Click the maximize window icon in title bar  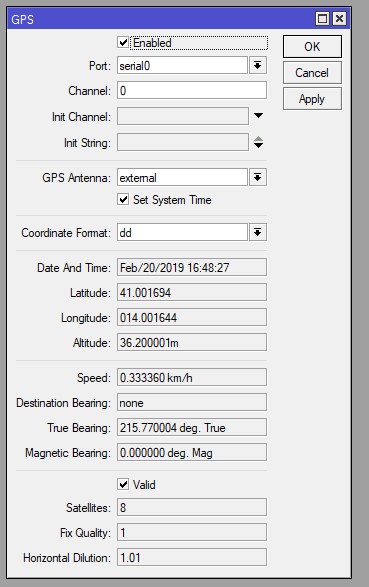[x=323, y=18]
